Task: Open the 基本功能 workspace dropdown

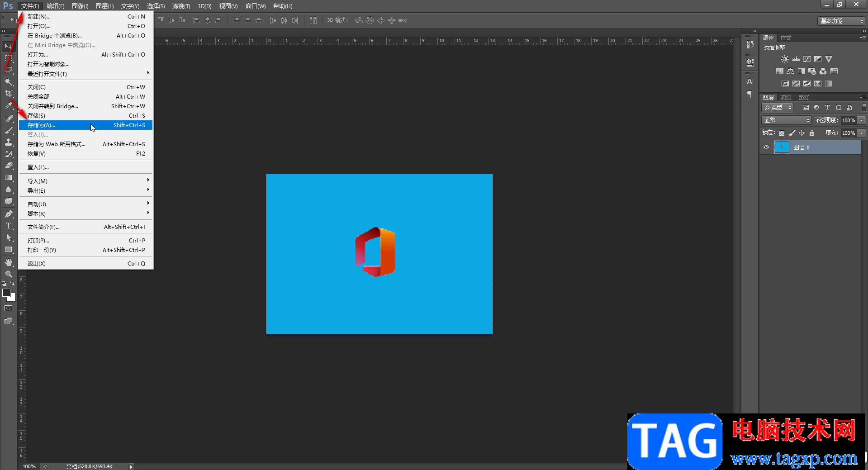Action: pyautogui.click(x=841, y=21)
